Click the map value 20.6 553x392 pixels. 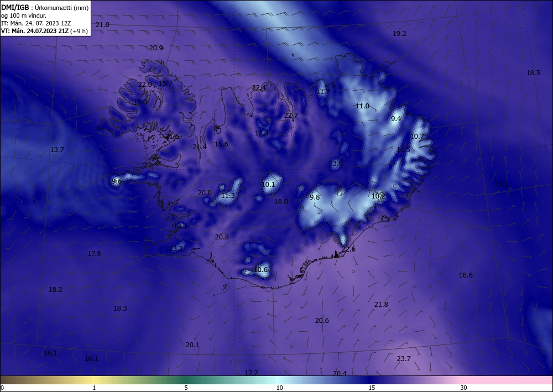point(322,321)
